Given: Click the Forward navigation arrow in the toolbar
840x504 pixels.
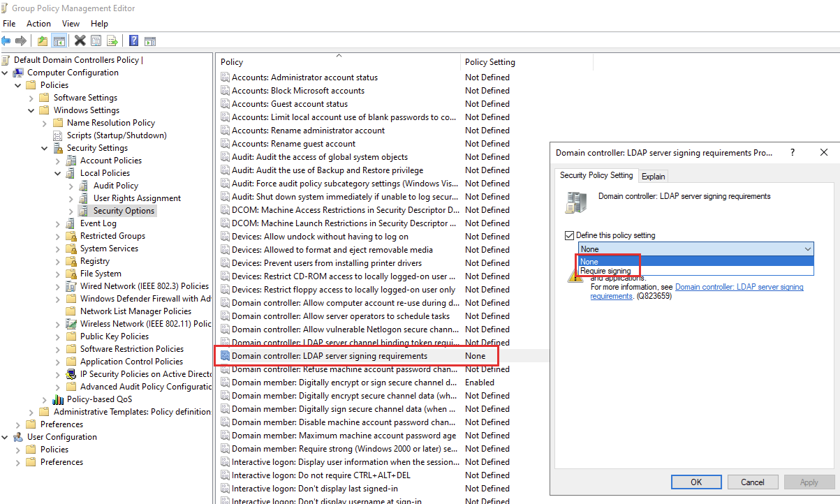Looking at the screenshot, I should [20, 40].
